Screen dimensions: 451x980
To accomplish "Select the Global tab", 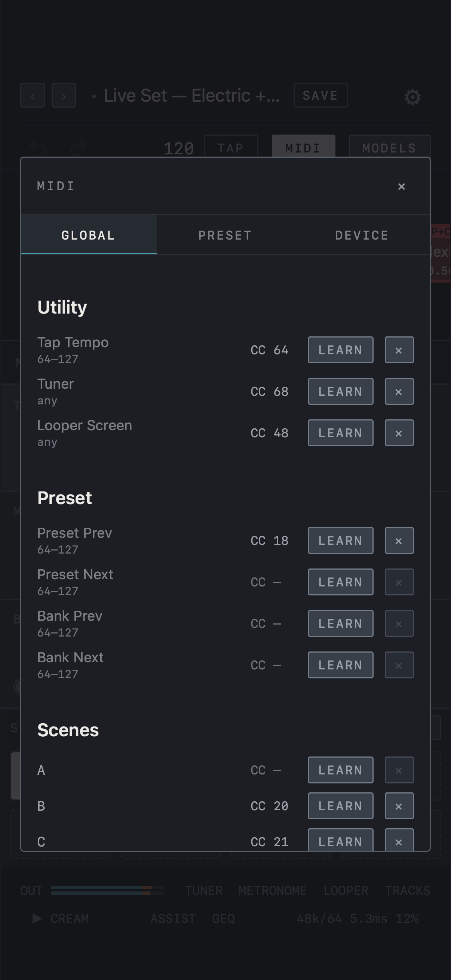I will (89, 235).
